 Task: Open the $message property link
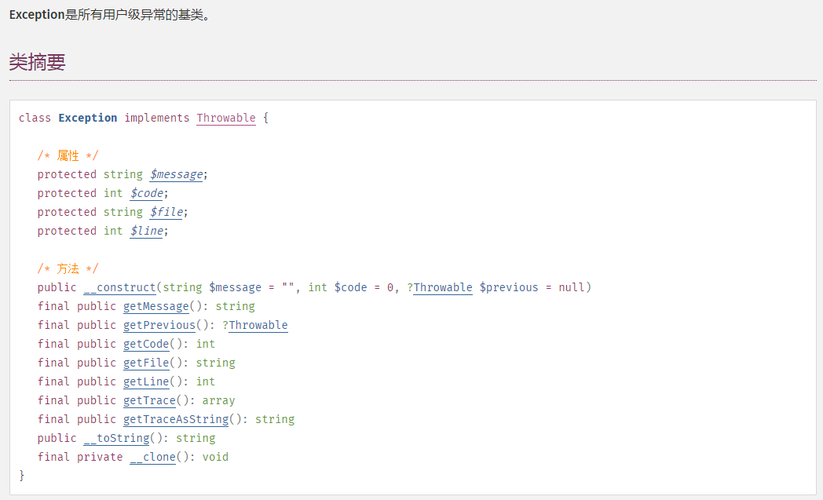point(176,174)
